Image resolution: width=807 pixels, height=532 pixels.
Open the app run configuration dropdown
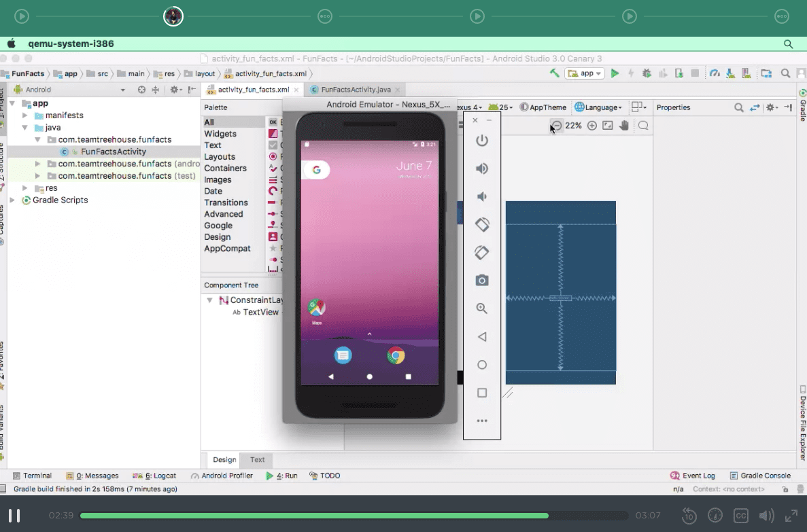click(x=585, y=73)
